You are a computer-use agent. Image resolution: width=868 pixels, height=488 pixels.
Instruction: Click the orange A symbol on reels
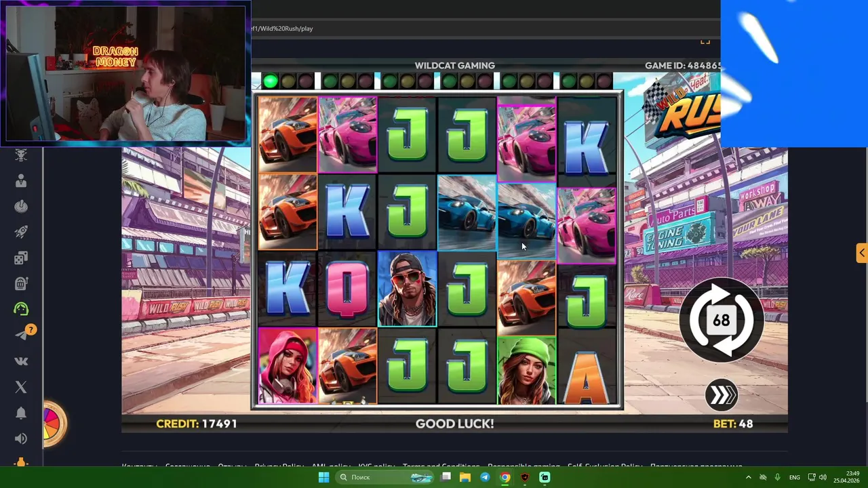point(587,376)
